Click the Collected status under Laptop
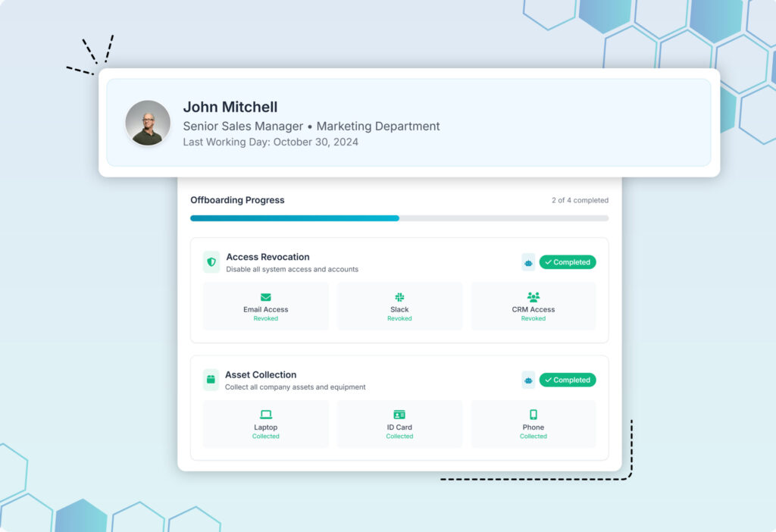Image resolution: width=776 pixels, height=532 pixels. click(x=266, y=437)
